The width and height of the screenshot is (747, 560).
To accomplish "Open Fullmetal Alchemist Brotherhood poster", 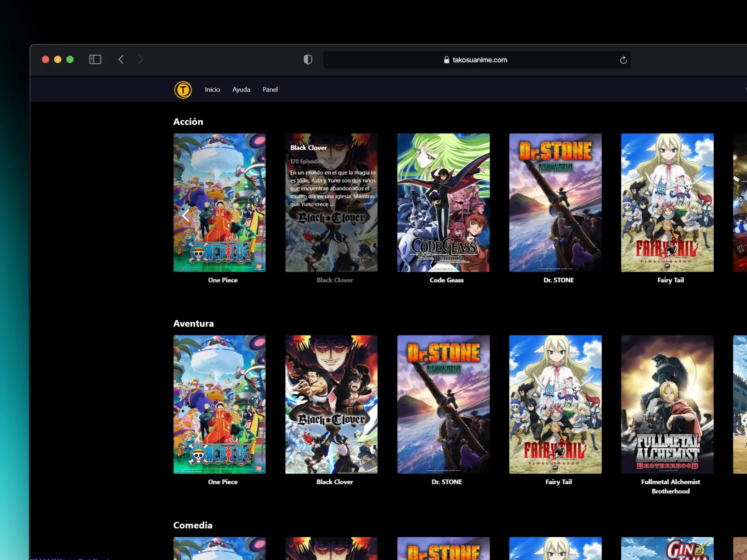I will pyautogui.click(x=667, y=404).
